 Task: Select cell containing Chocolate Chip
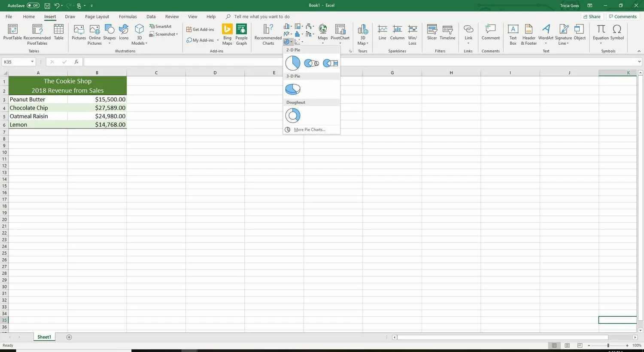coord(38,108)
